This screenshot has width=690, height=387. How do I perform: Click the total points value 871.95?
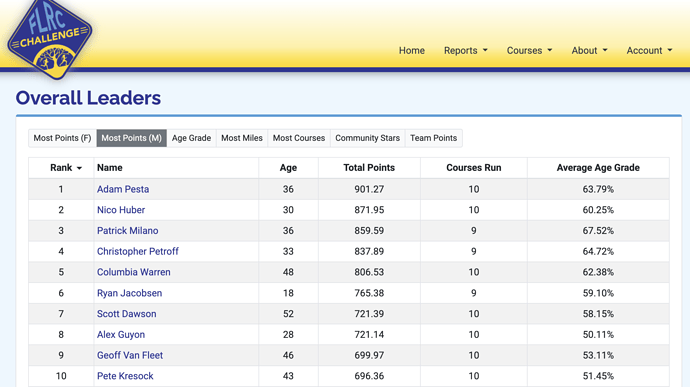[x=369, y=210]
